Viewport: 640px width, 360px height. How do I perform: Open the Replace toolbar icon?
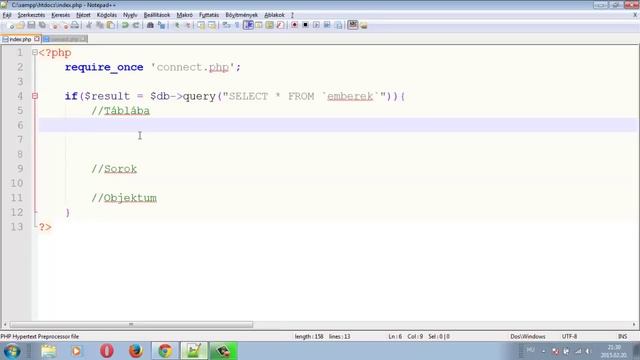point(161,25)
